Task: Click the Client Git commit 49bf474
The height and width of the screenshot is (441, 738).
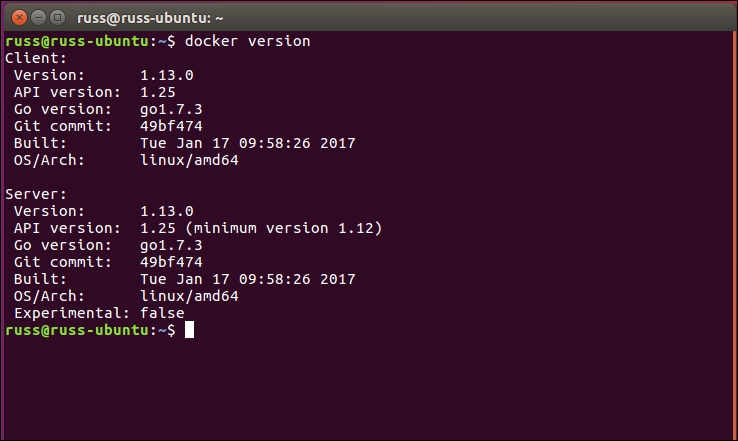Action: pos(171,126)
